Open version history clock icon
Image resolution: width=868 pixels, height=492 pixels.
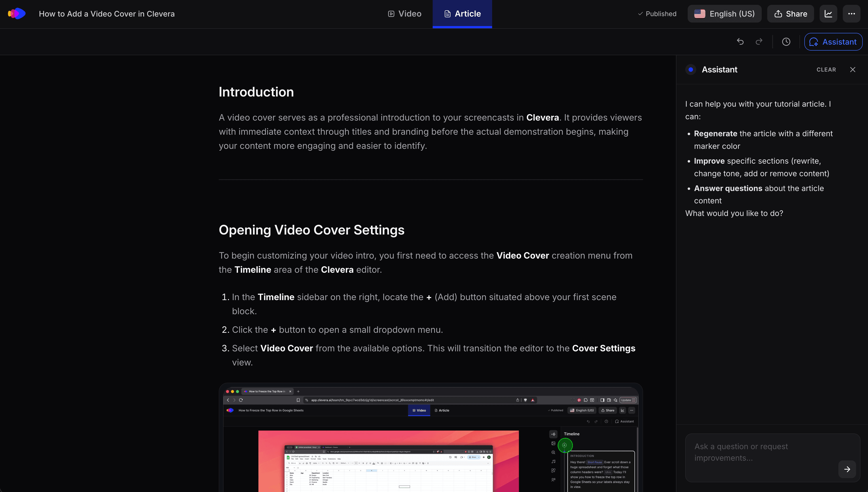tap(786, 42)
